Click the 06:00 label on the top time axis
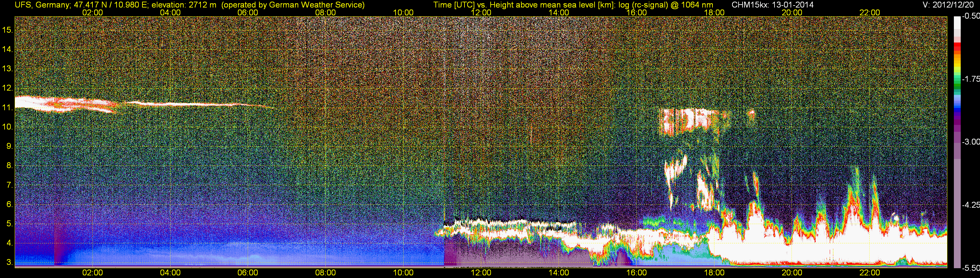The height and width of the screenshot is (278, 980). pyautogui.click(x=248, y=12)
